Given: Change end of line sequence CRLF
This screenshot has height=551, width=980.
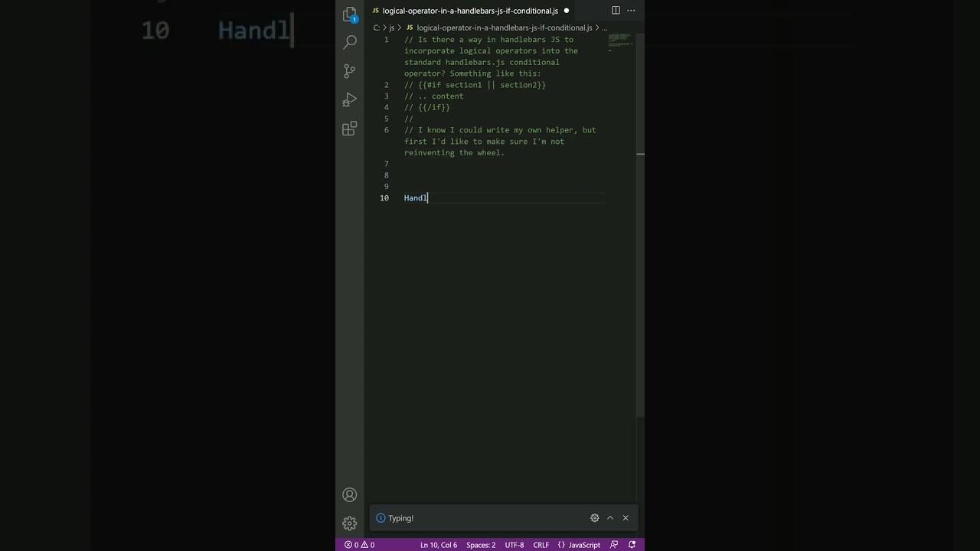Looking at the screenshot, I should [x=541, y=545].
